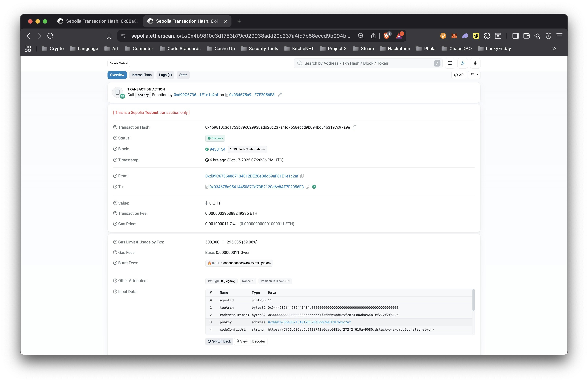This screenshot has height=382, width=588.
Task: Open the MetaMask extension
Action: tap(454, 36)
